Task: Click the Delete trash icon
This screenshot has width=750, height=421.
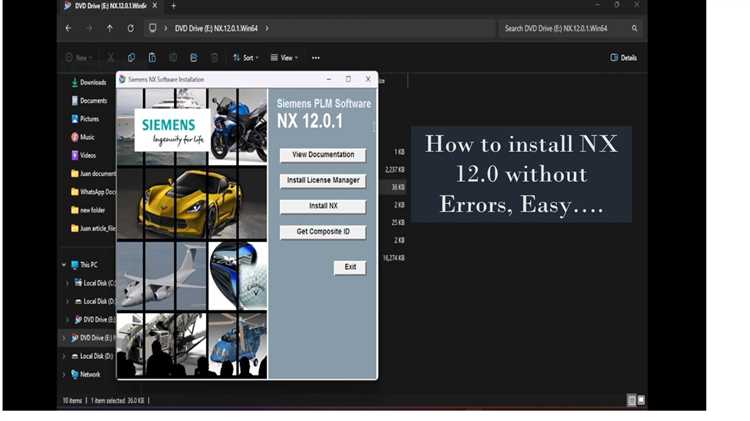Action: click(215, 58)
